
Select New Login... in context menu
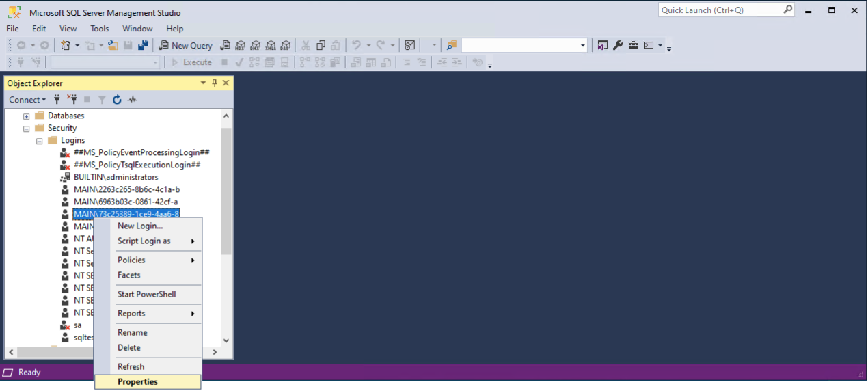[148, 226]
